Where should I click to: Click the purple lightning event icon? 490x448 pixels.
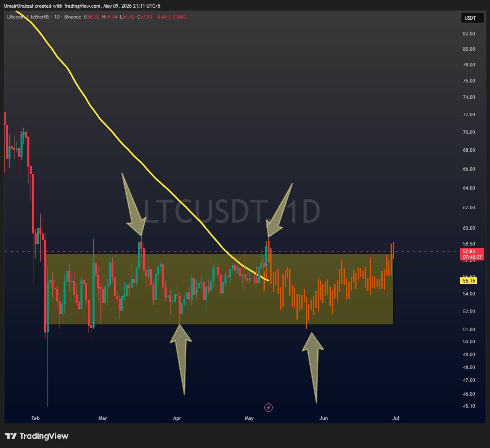pos(269,408)
